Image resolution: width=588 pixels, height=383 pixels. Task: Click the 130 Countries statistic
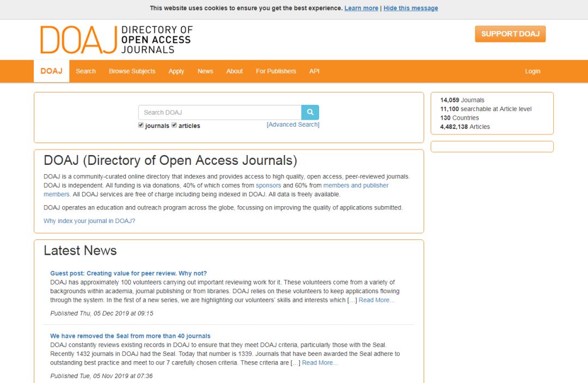460,118
